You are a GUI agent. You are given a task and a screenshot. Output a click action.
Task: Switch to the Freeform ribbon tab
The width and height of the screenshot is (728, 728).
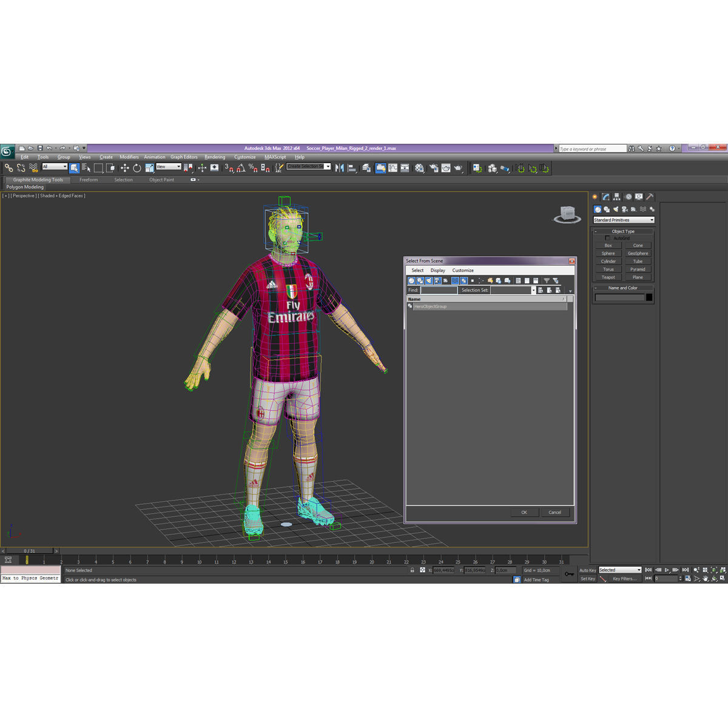[x=89, y=180]
